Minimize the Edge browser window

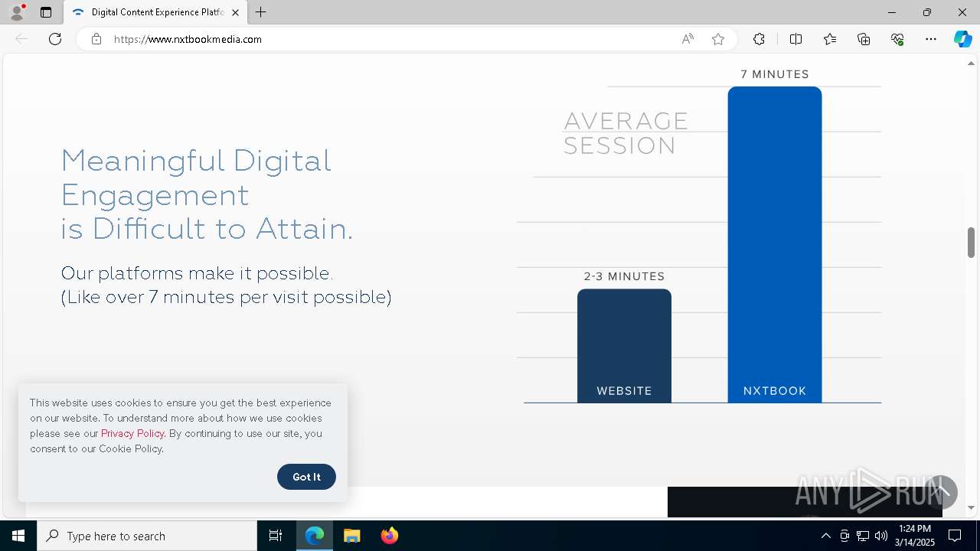892,12
